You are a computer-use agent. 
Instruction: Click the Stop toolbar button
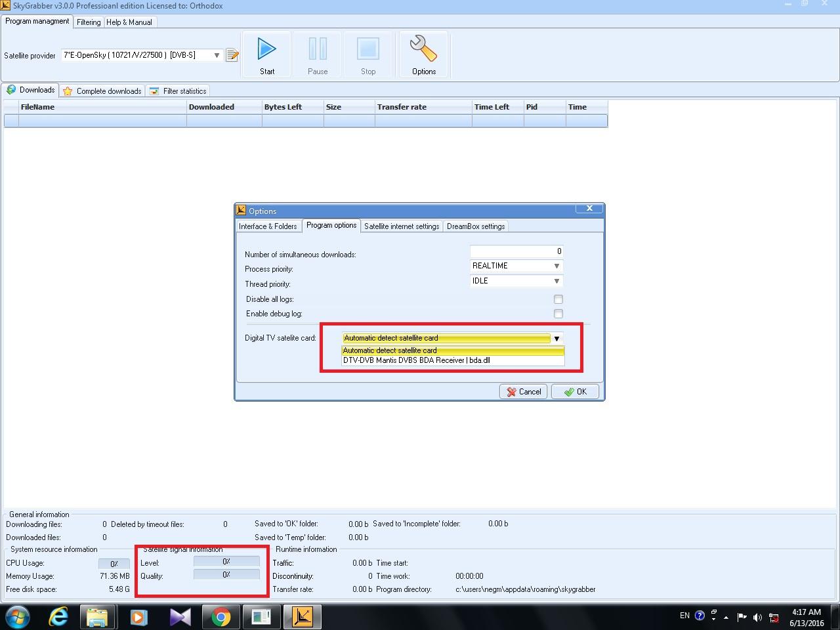368,54
